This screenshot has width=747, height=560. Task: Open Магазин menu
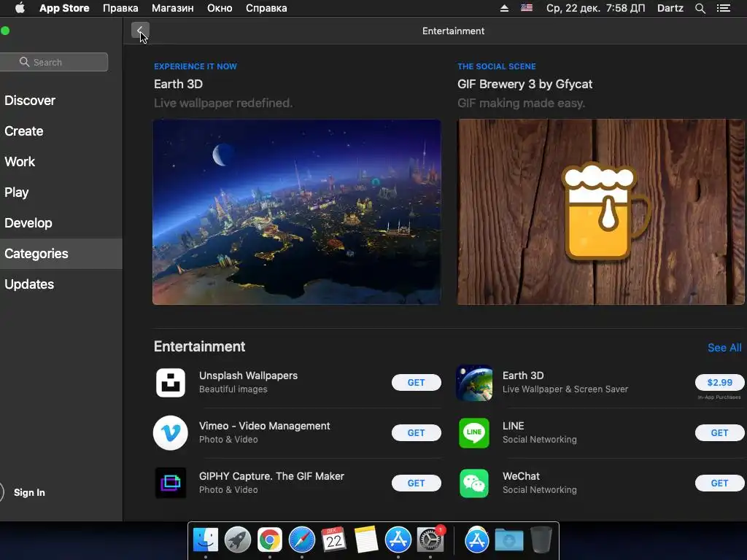(172, 8)
